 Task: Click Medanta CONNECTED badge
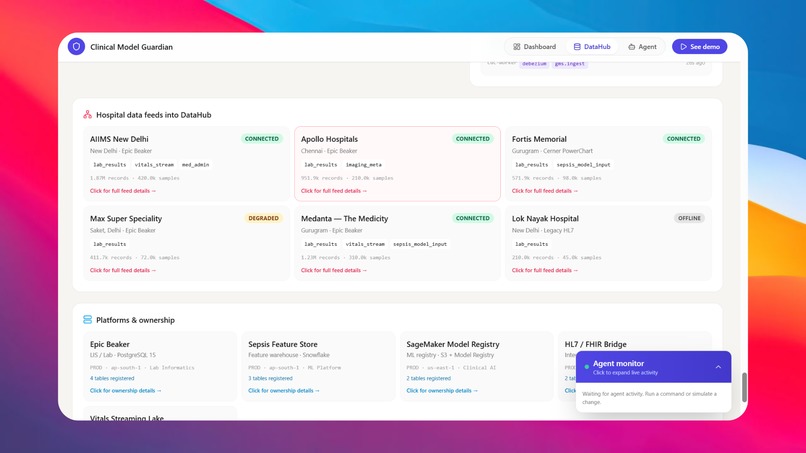coord(472,219)
